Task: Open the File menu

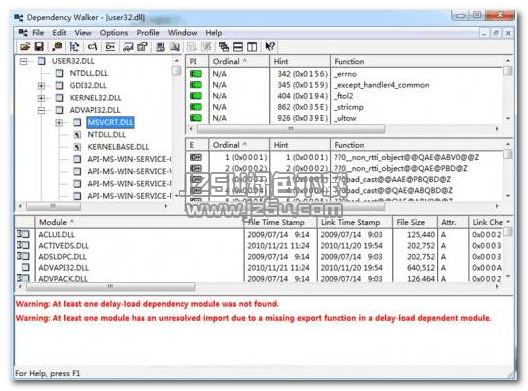Action: [x=38, y=33]
